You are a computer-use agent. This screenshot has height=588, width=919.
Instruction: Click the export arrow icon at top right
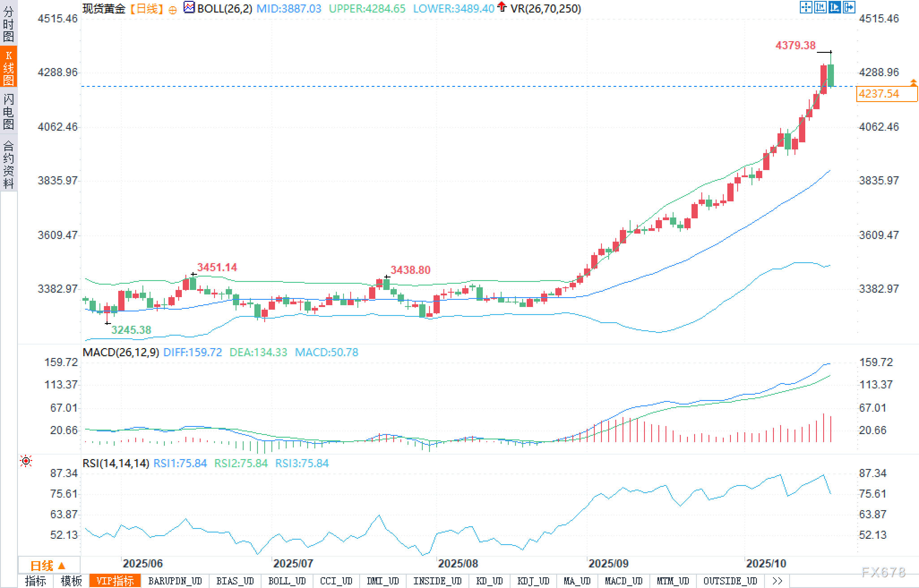[x=849, y=7]
